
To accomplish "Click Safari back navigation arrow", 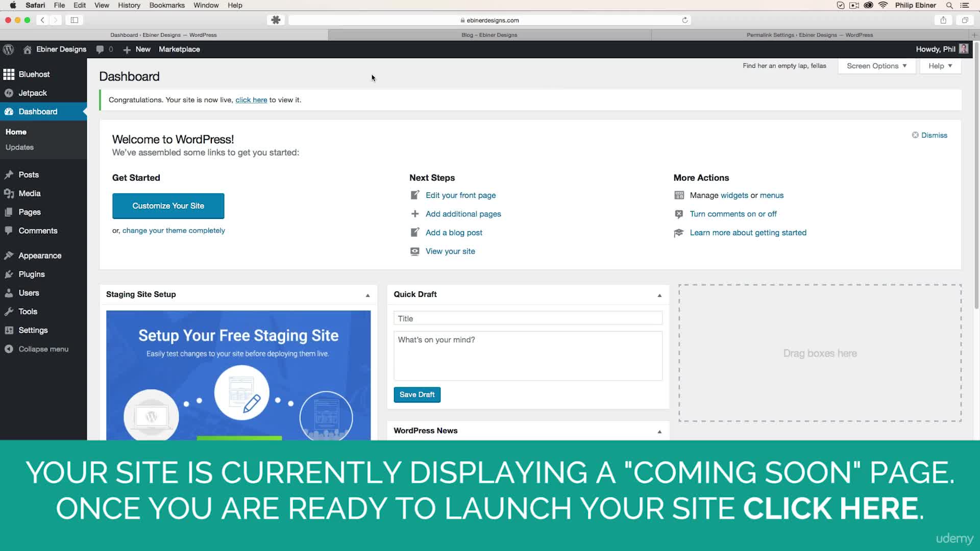I will (42, 20).
